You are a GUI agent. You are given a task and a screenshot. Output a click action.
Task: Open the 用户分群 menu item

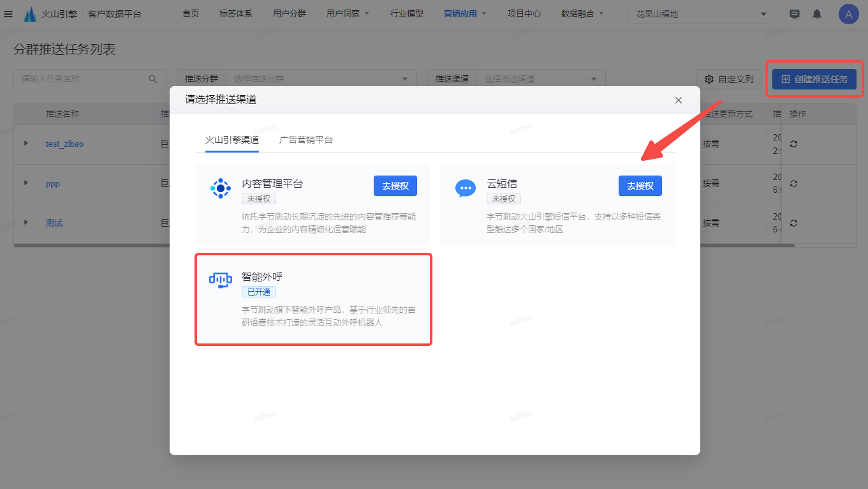(x=290, y=13)
